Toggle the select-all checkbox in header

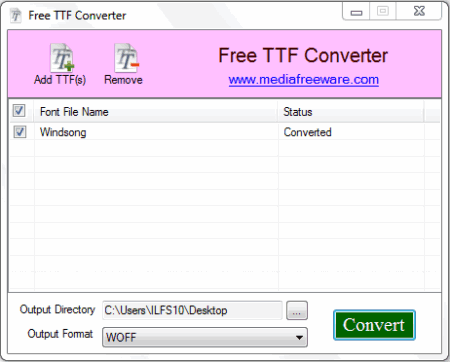pos(19,110)
